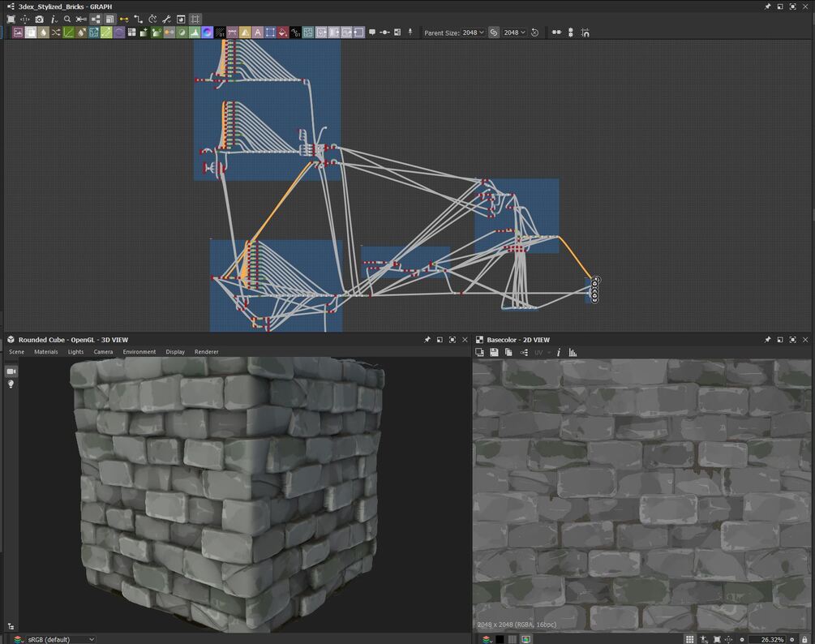Open the node info display options
815x644 pixels.
click(x=54, y=19)
